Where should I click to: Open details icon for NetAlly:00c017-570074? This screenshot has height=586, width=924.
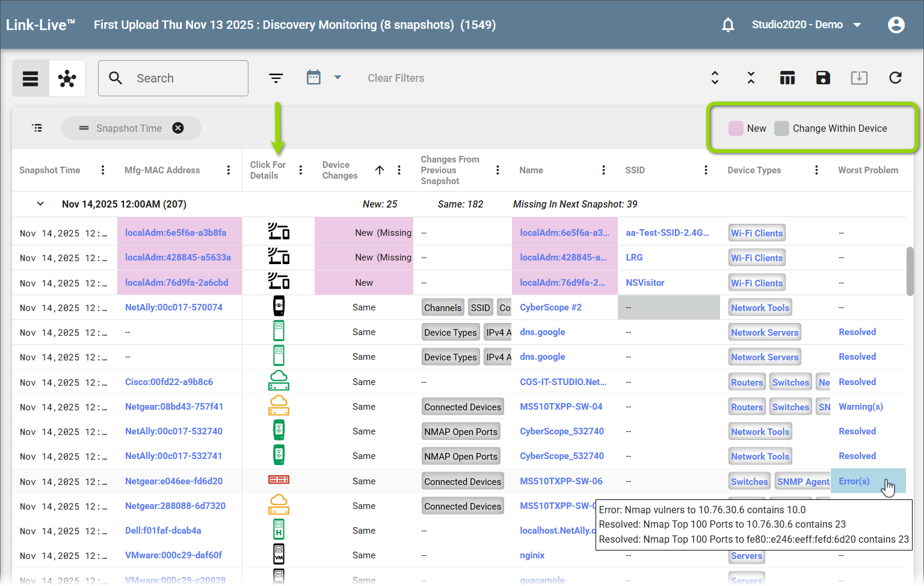pyautogui.click(x=279, y=306)
